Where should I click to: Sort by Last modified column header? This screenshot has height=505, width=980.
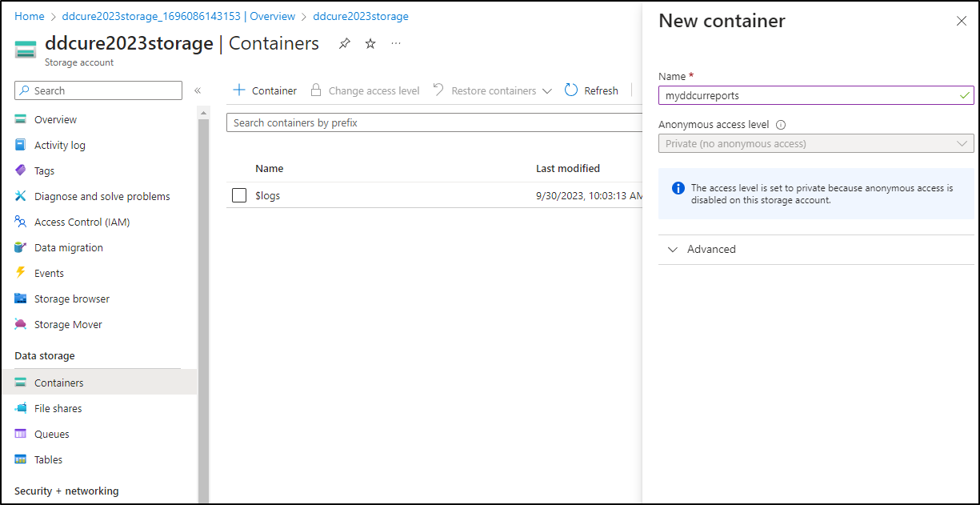click(x=568, y=168)
